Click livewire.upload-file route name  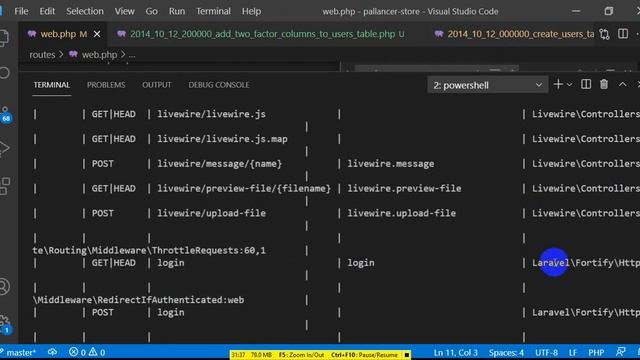point(402,213)
